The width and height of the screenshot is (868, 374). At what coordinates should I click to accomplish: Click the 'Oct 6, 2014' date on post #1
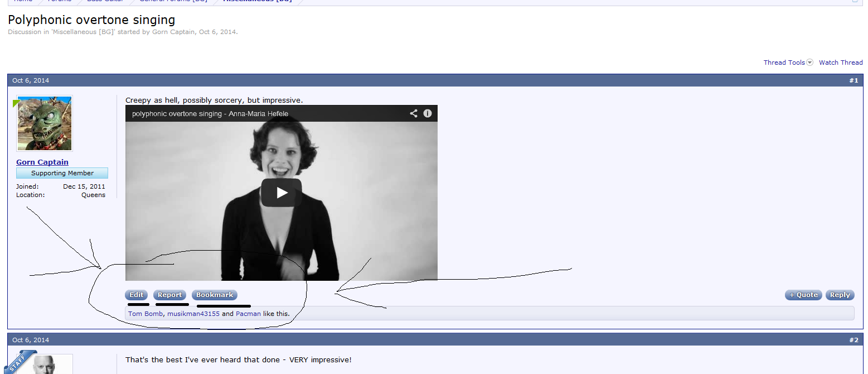pyautogui.click(x=31, y=80)
